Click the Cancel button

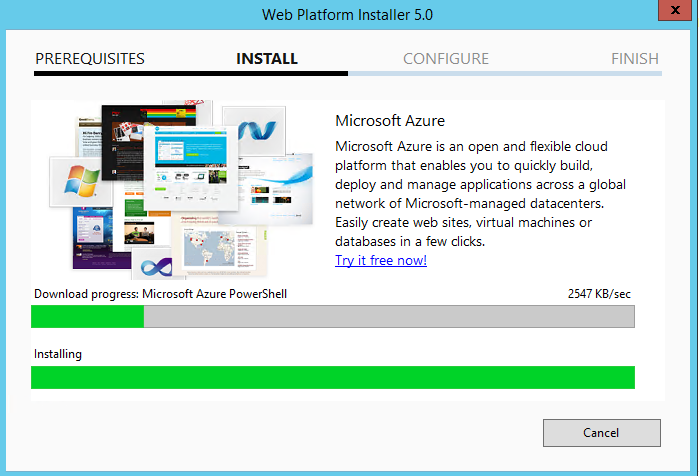pos(601,433)
